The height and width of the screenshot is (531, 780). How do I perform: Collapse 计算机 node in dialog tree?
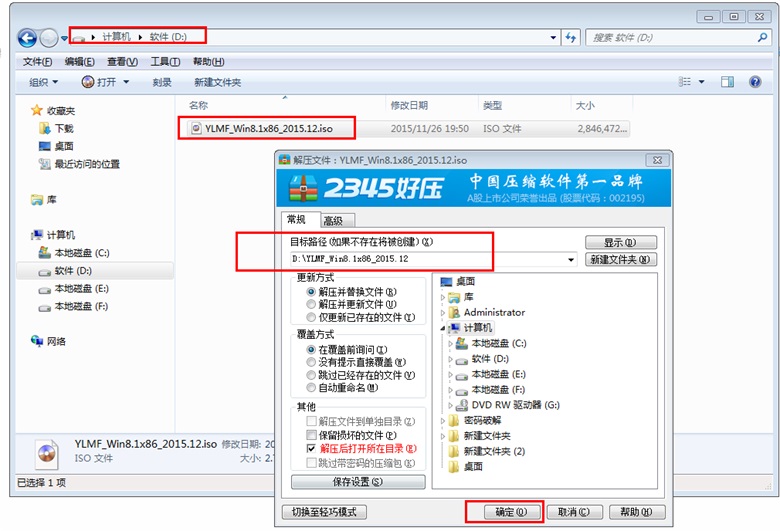(443, 328)
